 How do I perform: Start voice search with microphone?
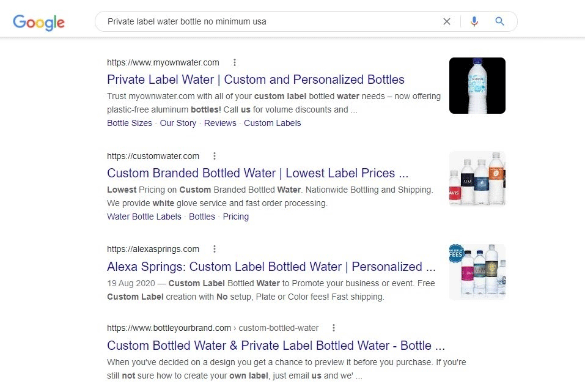(474, 21)
